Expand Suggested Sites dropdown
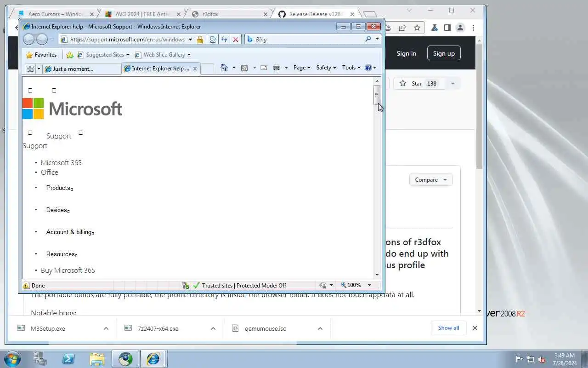Viewport: 588px width, 368px height. tap(128, 55)
